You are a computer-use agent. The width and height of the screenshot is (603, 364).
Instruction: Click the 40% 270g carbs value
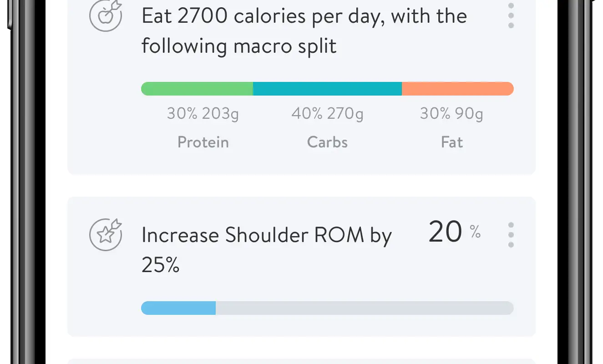[x=327, y=114]
